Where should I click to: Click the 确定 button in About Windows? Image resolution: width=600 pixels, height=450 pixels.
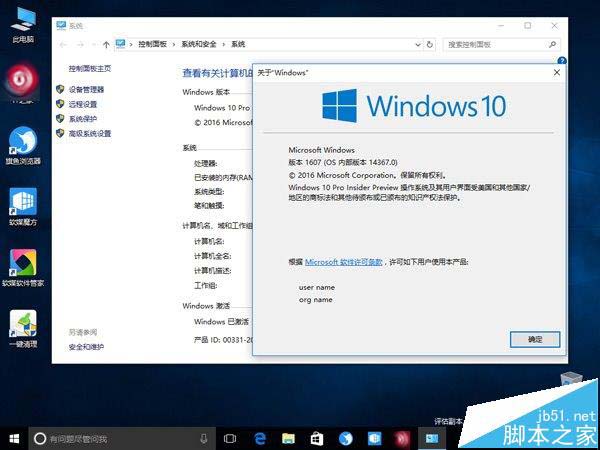[535, 339]
